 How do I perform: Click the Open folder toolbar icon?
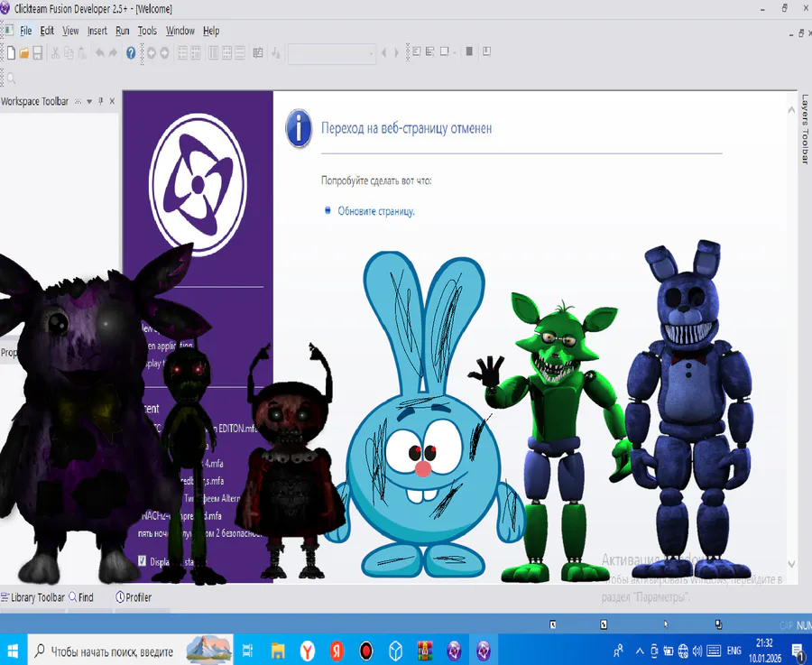coord(23,53)
